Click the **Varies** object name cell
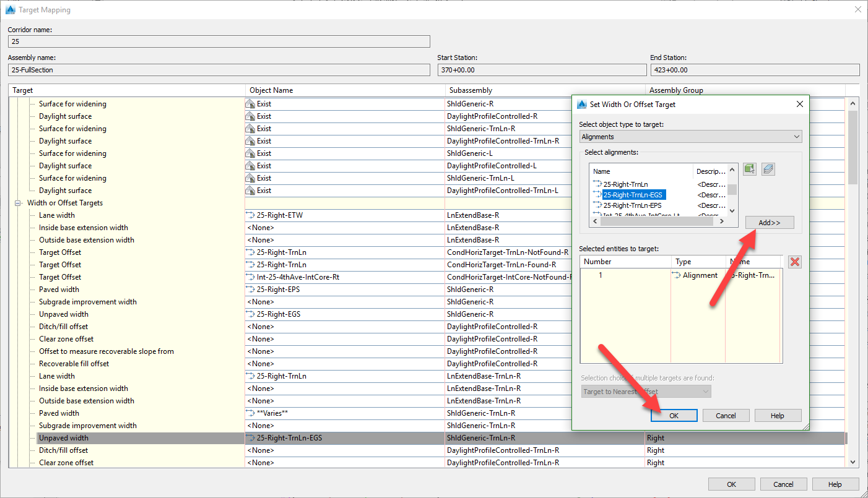 pyautogui.click(x=345, y=413)
